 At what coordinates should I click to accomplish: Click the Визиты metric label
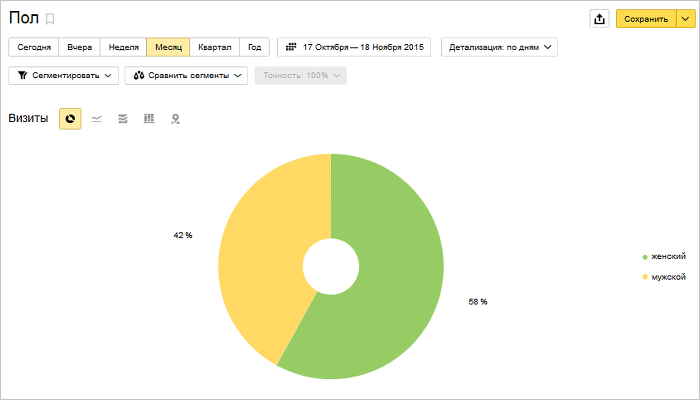tap(28, 119)
